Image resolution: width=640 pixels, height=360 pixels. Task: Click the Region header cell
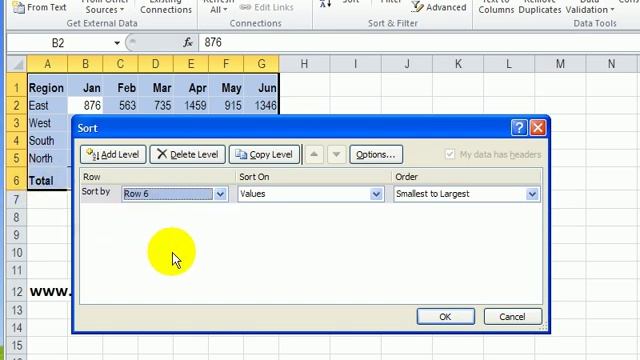(47, 88)
